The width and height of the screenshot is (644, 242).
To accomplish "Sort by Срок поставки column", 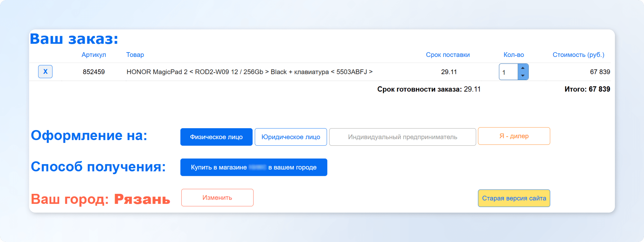I will [x=447, y=54].
